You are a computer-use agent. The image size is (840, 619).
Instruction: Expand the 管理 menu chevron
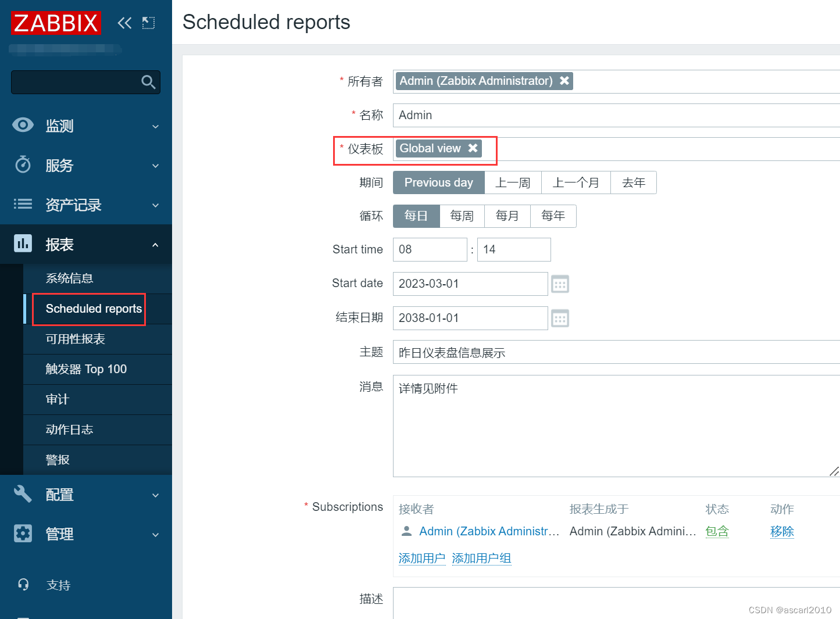coord(155,534)
